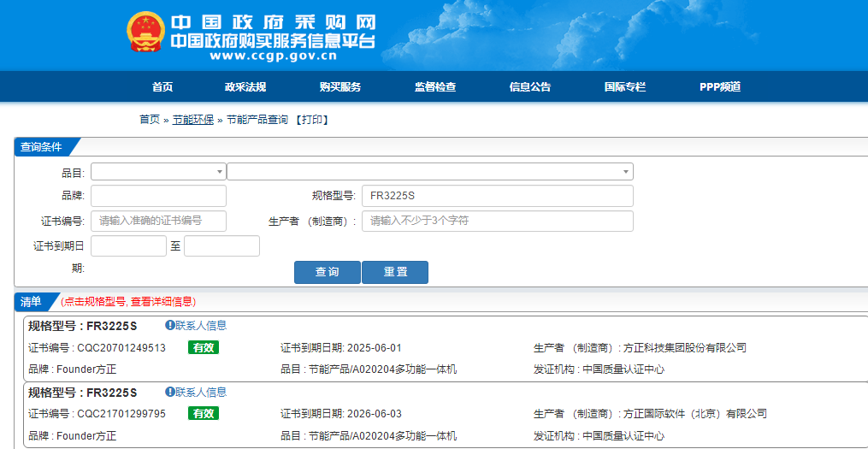Click the 打印 print link

tap(312, 120)
